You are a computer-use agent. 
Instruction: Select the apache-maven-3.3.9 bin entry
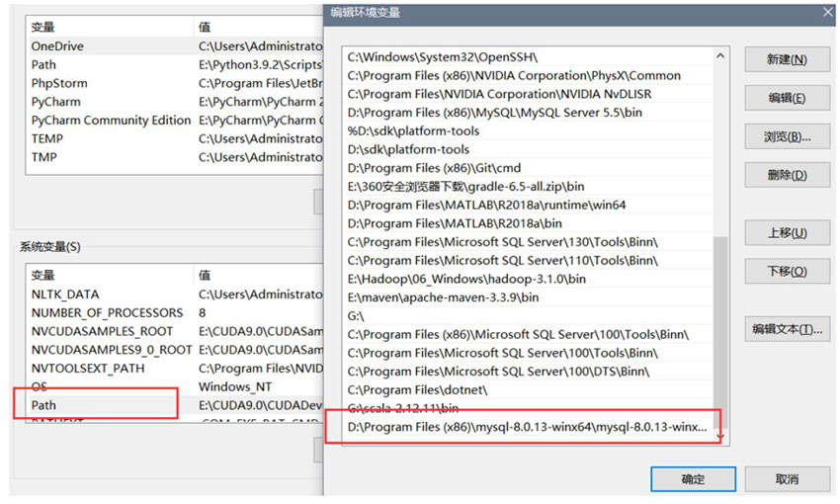point(443,297)
